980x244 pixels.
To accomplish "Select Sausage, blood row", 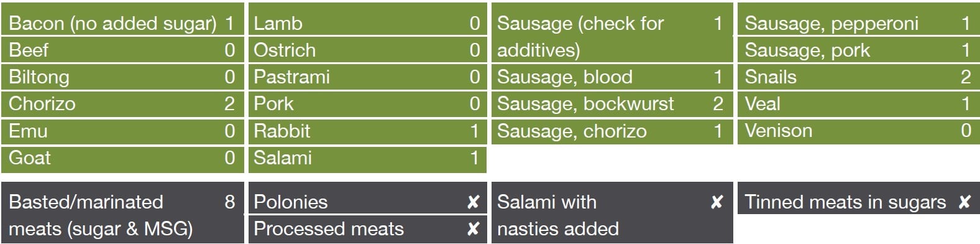I will [x=612, y=77].
